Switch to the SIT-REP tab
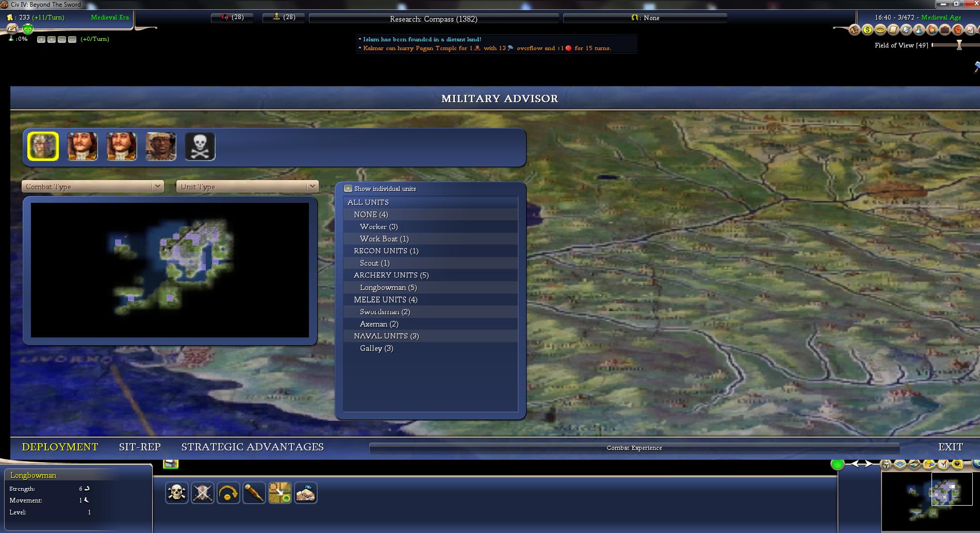Screen dimensions: 980x533 [x=140, y=447]
